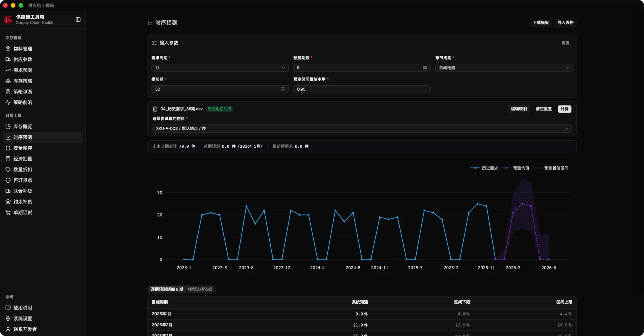Select 时序预测 in the sidebar menu
644x336 pixels.
(x=43, y=137)
